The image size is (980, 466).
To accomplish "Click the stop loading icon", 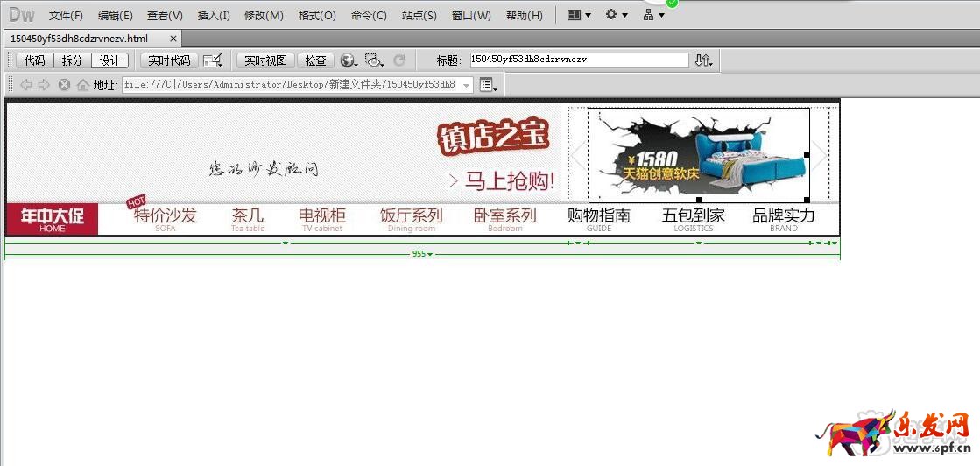I will [64, 84].
